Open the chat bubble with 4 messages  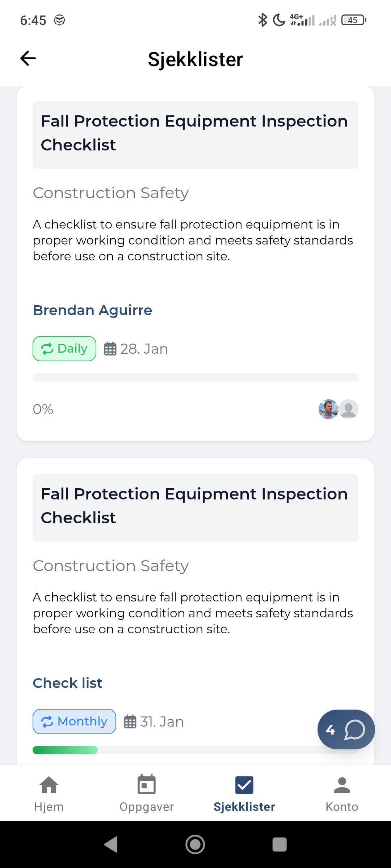tap(346, 729)
